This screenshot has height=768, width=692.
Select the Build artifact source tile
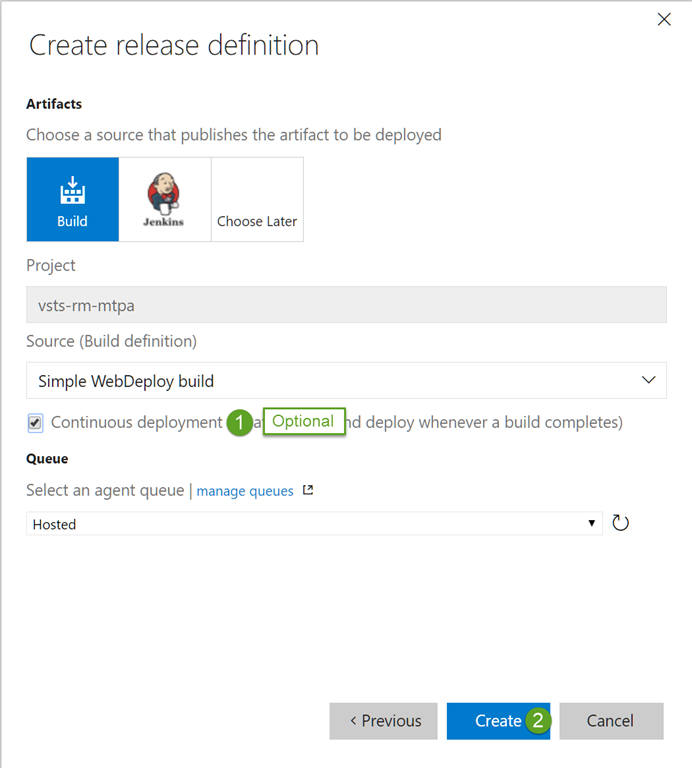[72, 199]
